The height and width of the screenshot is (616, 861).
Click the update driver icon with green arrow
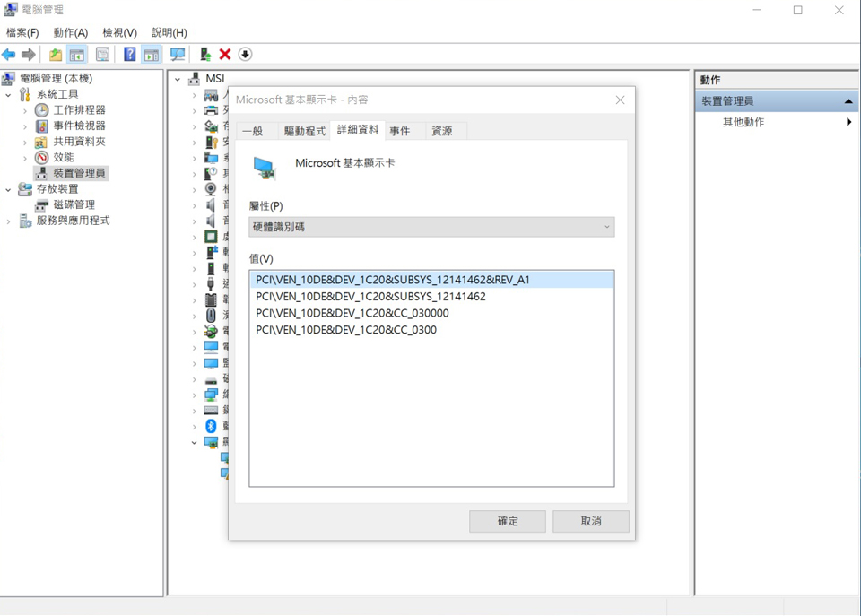click(x=205, y=55)
